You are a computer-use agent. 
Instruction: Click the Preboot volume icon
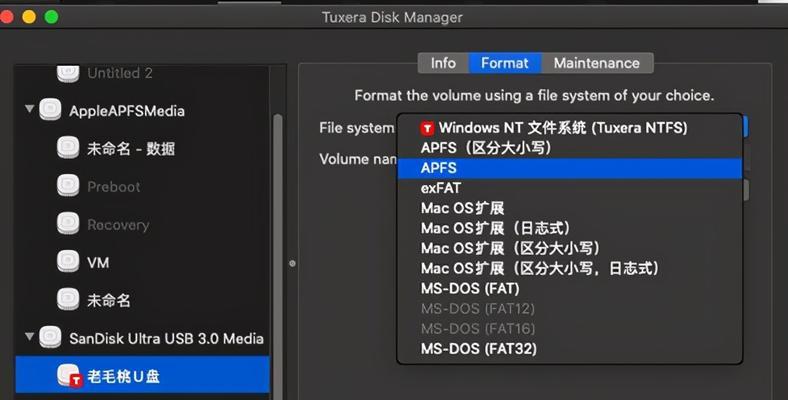pos(68,186)
